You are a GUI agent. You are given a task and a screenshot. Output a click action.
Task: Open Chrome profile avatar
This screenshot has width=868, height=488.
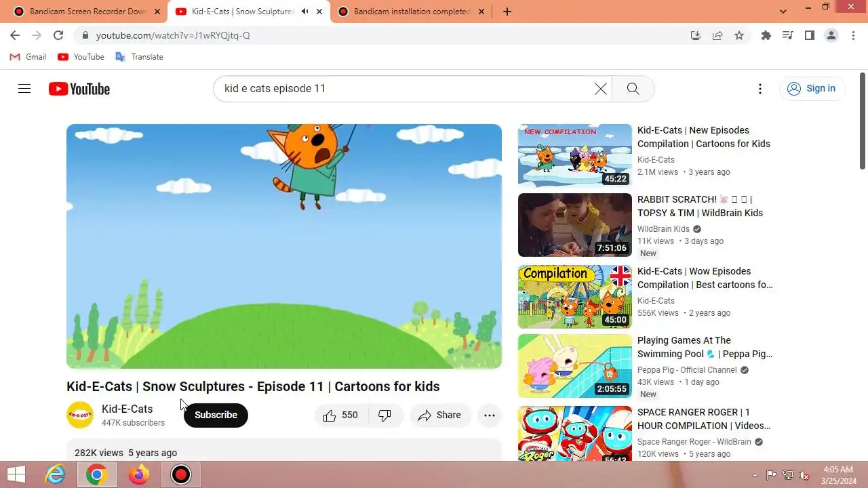click(x=831, y=35)
